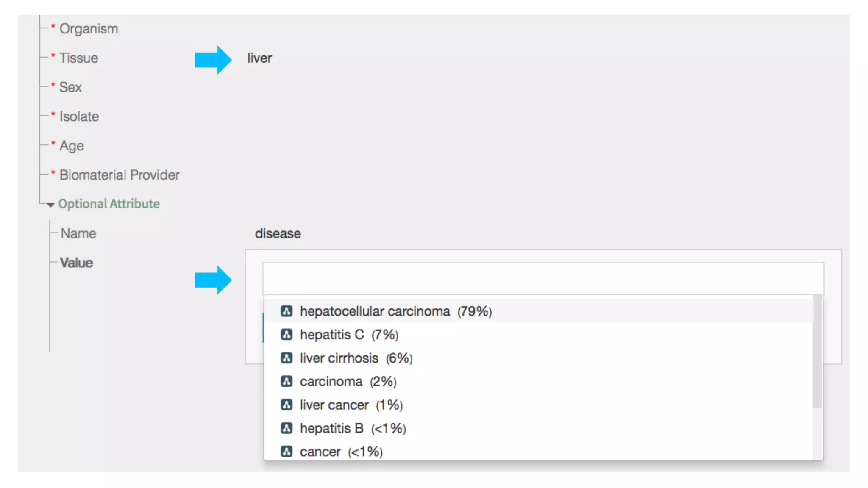Click the Biomaterial Provider field
868x488 pixels.
click(120, 175)
